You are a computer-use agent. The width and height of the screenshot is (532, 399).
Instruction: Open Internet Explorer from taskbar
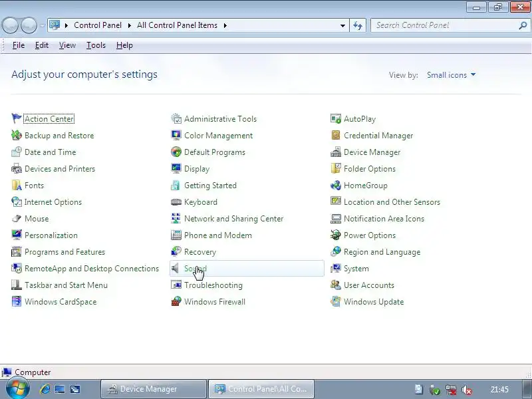point(45,389)
